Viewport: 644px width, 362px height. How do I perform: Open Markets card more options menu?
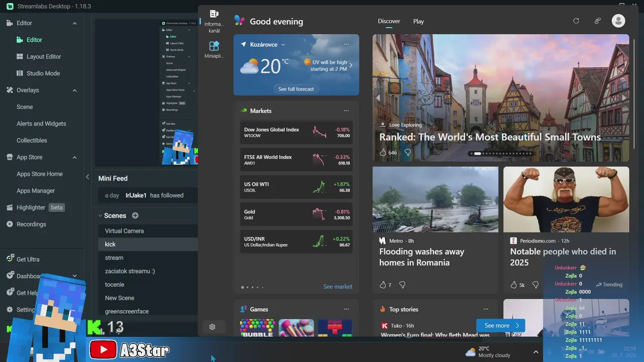click(346, 111)
